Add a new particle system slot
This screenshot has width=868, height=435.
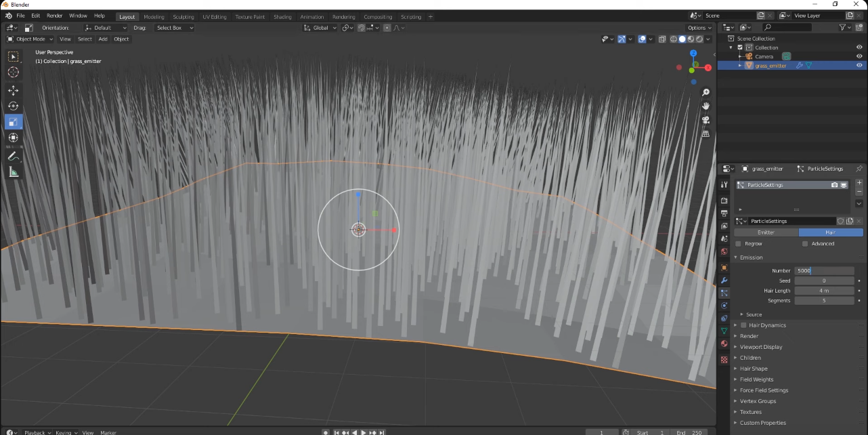[x=859, y=182]
